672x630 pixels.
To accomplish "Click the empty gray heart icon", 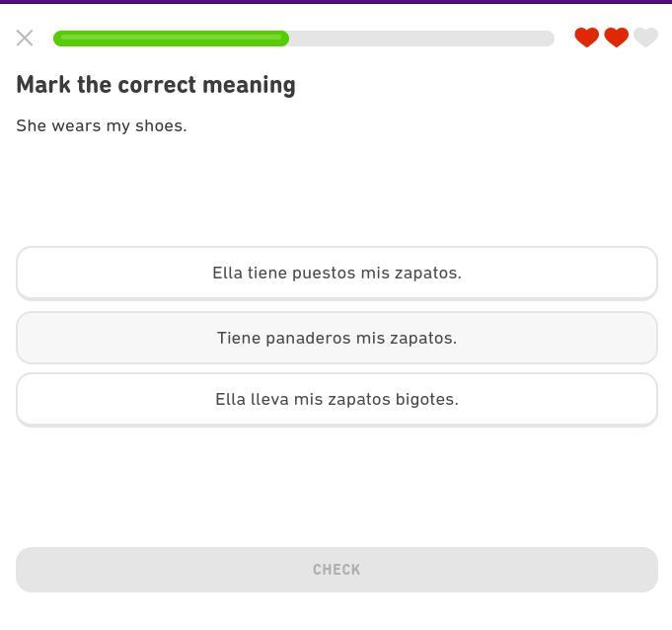I will 645,38.
